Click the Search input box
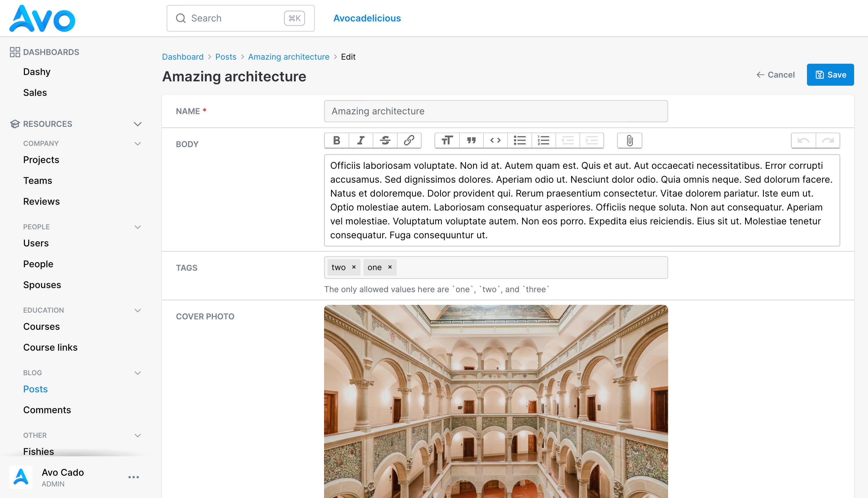 [240, 18]
